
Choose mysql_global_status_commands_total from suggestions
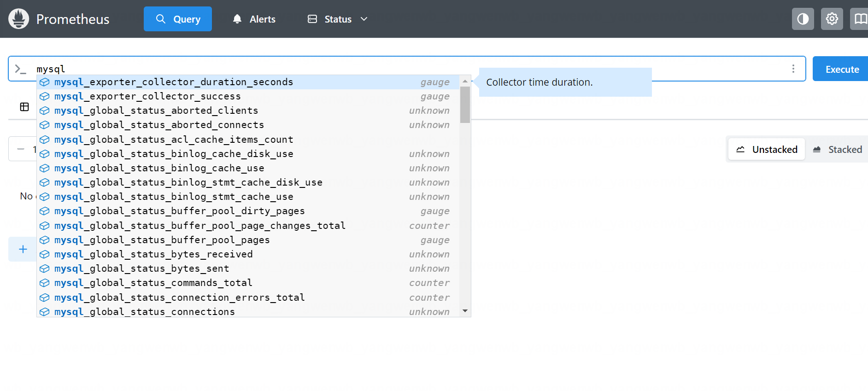coord(153,283)
